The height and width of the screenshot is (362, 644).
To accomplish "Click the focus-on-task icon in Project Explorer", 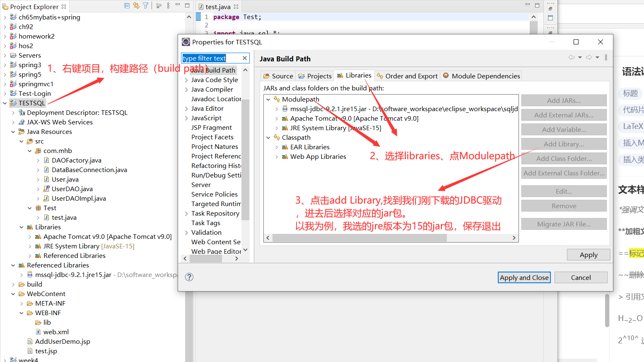I will pos(159,6).
